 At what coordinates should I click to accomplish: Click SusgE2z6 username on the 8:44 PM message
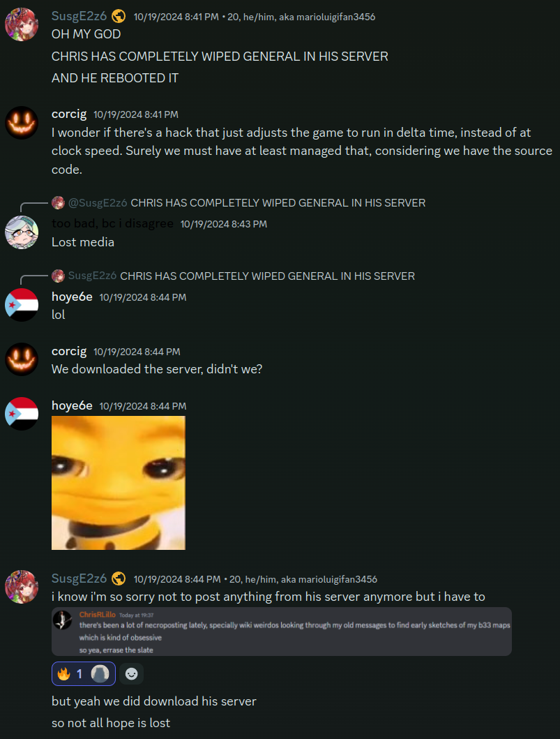79,578
